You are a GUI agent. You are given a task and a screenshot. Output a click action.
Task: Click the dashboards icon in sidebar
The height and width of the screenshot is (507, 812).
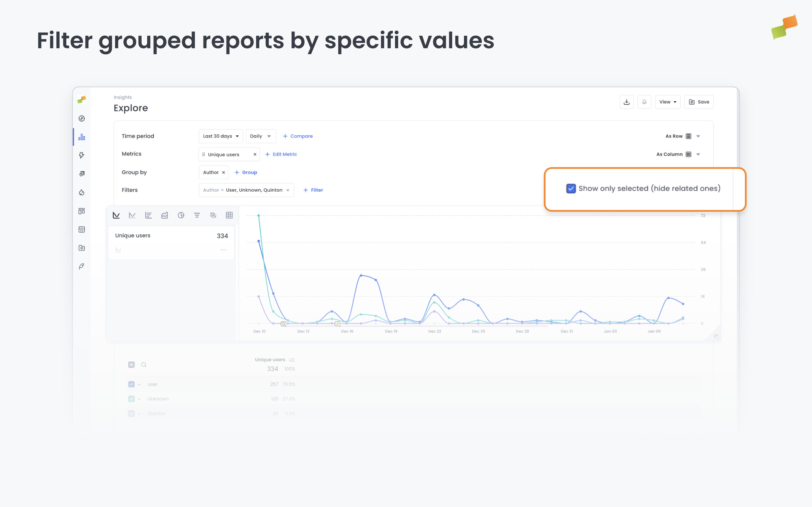click(x=82, y=211)
